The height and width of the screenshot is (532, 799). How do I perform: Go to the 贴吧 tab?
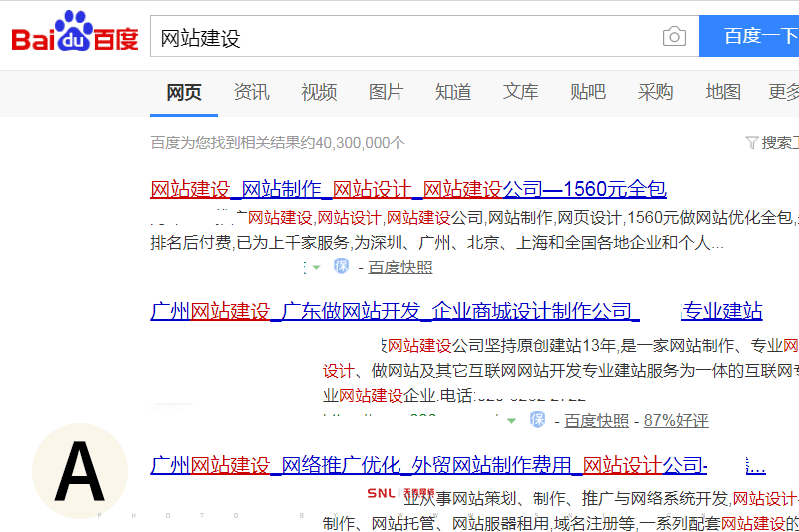(x=587, y=92)
